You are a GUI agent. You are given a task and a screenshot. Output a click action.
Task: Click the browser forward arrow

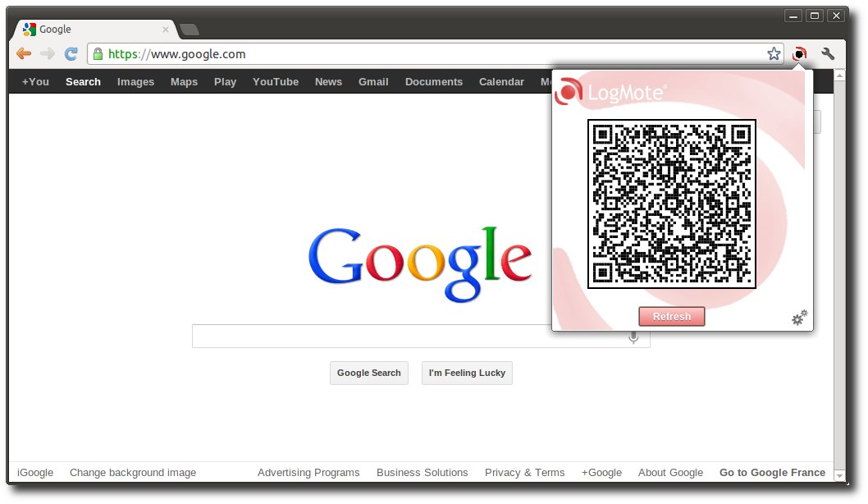coord(48,53)
